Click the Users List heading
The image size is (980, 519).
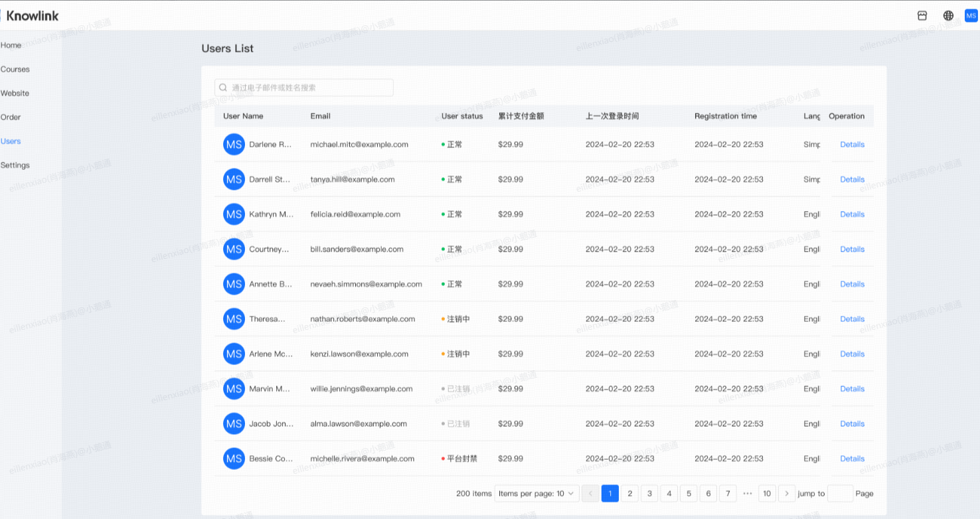point(228,48)
